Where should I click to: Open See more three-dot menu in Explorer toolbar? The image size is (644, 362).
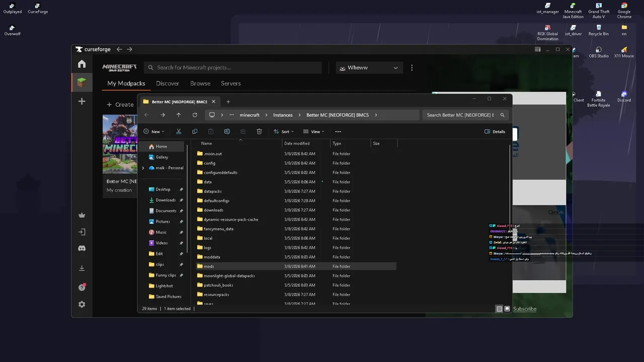(x=338, y=131)
